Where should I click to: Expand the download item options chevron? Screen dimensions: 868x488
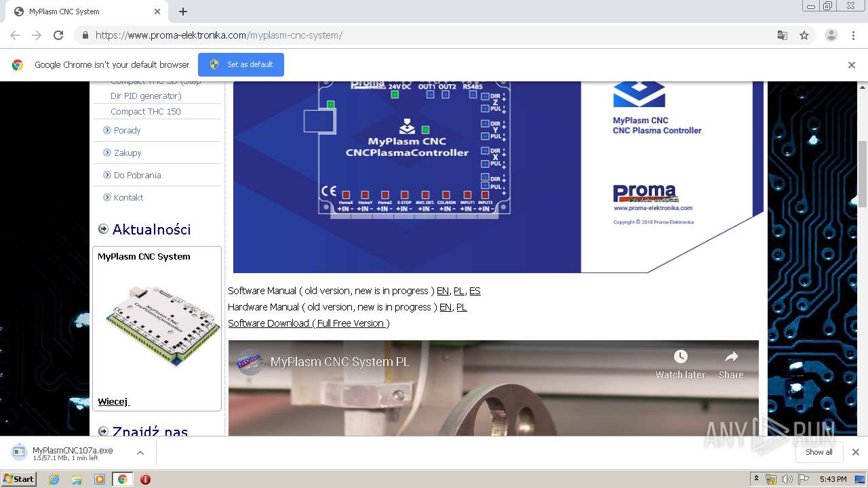coord(140,453)
